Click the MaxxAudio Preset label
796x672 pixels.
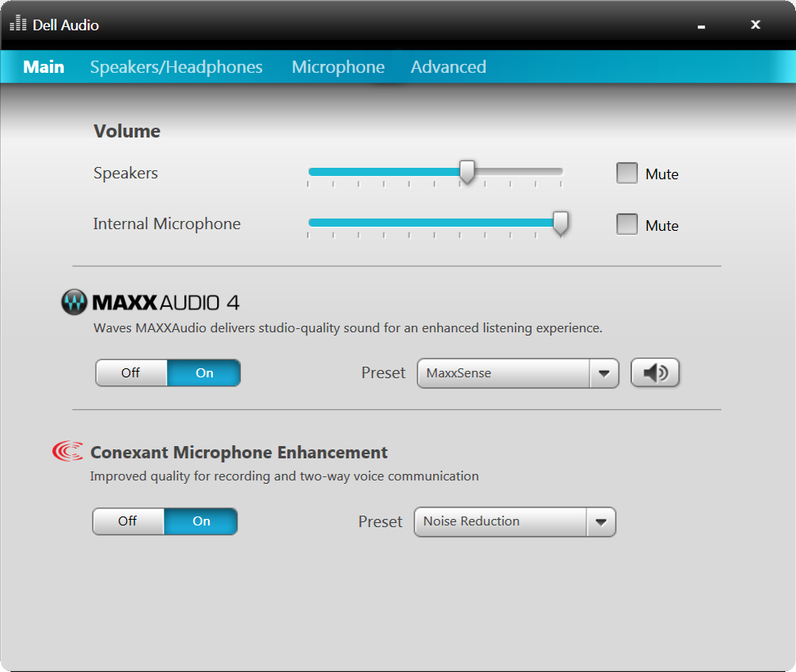pyautogui.click(x=383, y=373)
